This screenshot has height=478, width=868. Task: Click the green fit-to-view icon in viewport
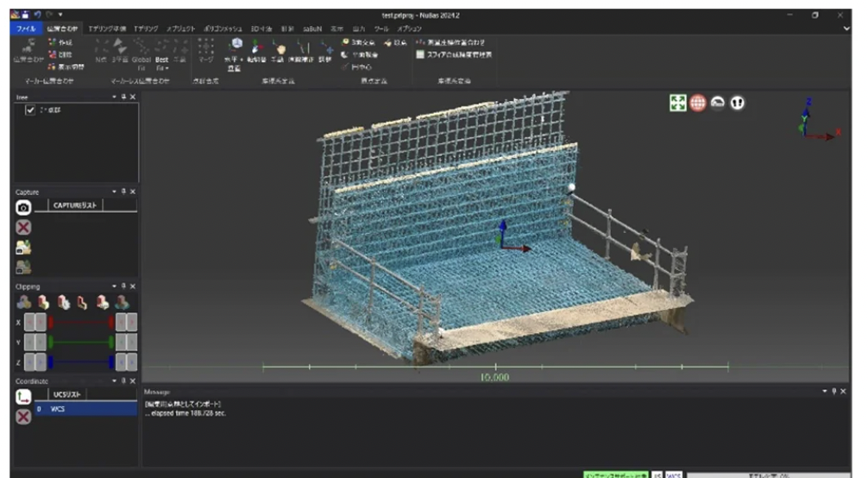[678, 103]
